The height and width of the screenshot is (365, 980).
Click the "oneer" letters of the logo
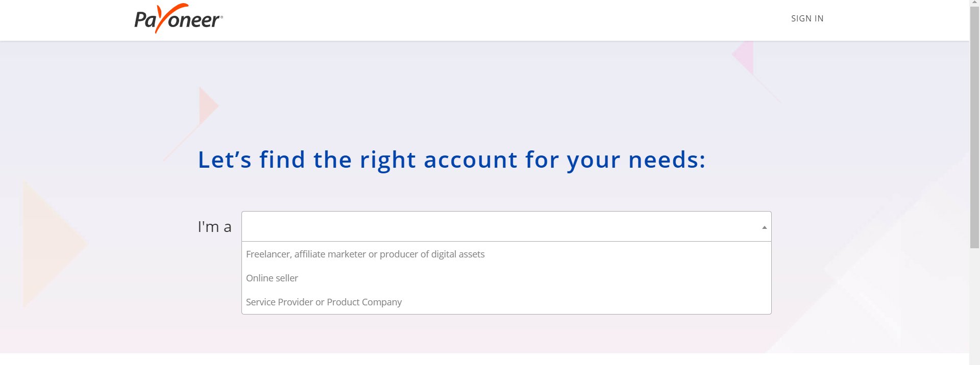click(x=194, y=20)
